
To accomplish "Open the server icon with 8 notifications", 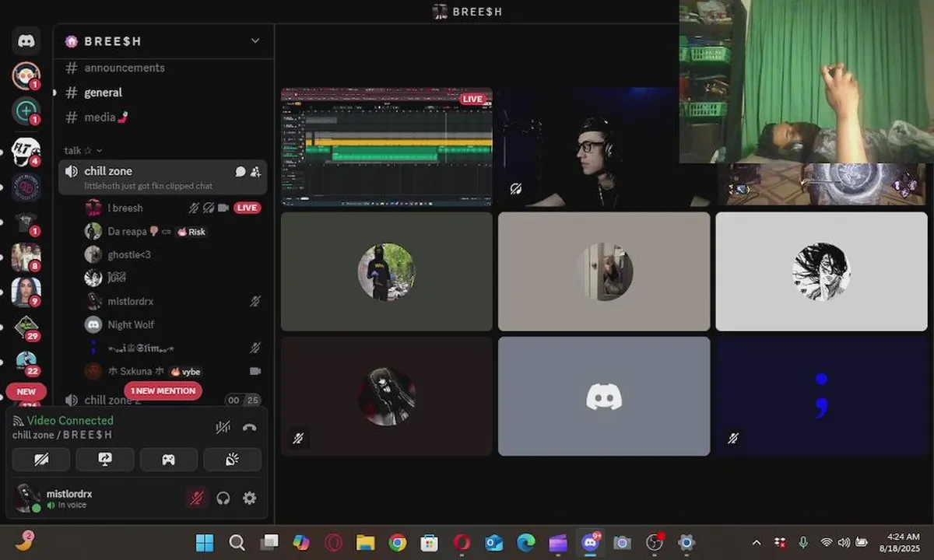I will (26, 256).
